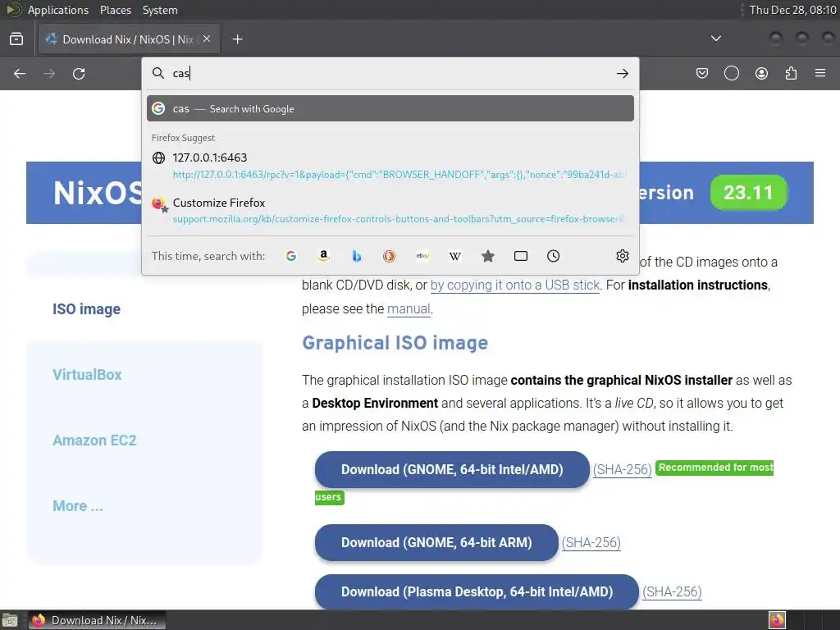Image resolution: width=840 pixels, height=630 pixels.
Task: Focus the address bar containing 'cas'
Action: pos(391,73)
